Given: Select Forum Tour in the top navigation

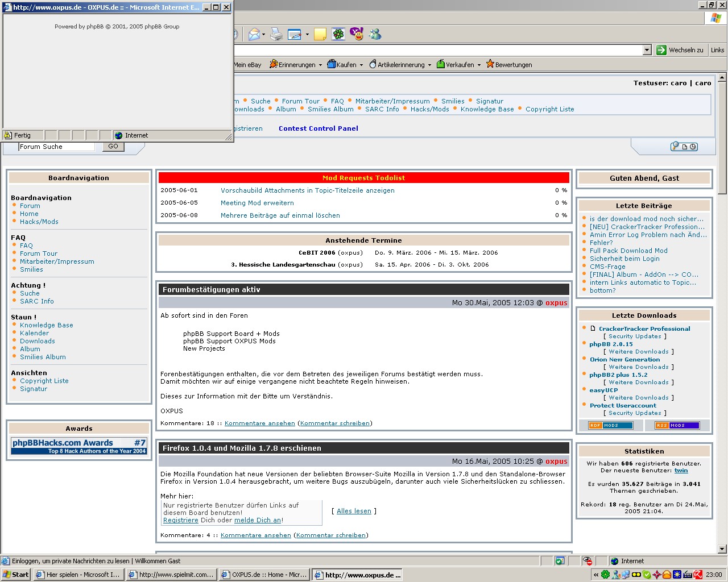Looking at the screenshot, I should click(x=300, y=101).
